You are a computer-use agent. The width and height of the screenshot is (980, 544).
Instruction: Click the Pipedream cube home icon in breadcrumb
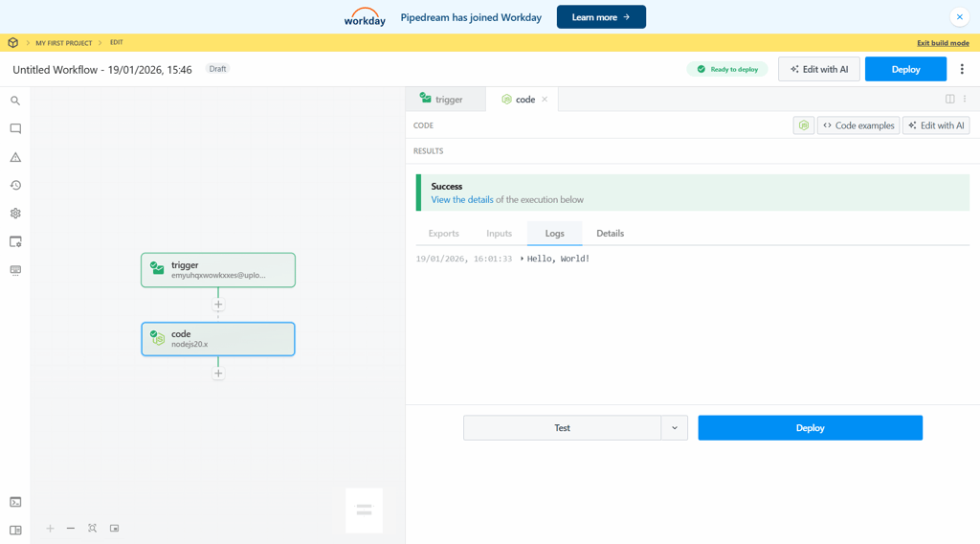[13, 42]
